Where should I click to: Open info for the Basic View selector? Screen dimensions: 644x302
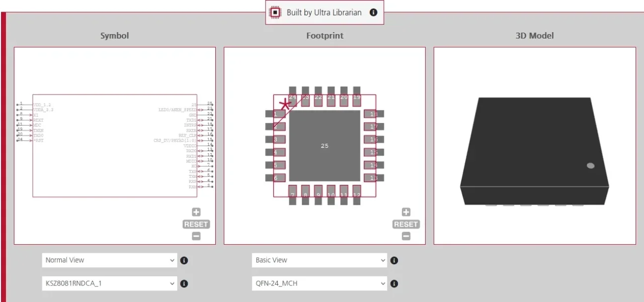[x=394, y=260]
